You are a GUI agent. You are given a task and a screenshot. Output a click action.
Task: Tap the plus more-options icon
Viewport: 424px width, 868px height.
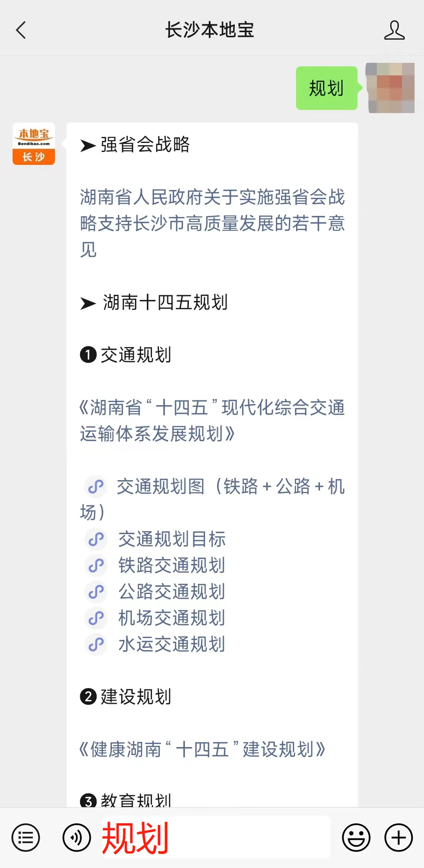pos(398,837)
